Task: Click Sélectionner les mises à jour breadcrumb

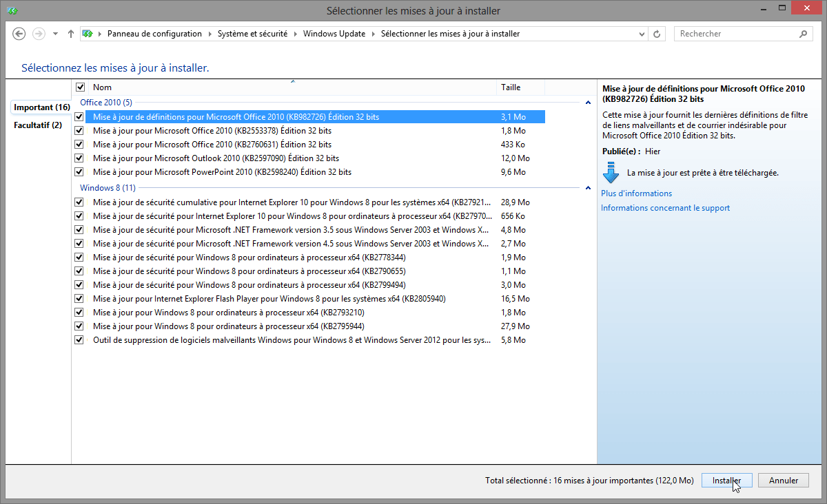Action: pyautogui.click(x=450, y=34)
